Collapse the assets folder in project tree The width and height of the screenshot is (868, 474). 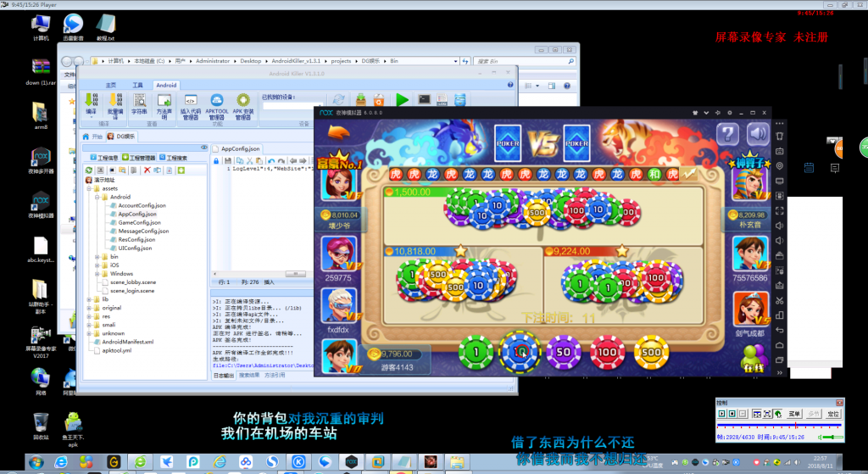coord(89,189)
